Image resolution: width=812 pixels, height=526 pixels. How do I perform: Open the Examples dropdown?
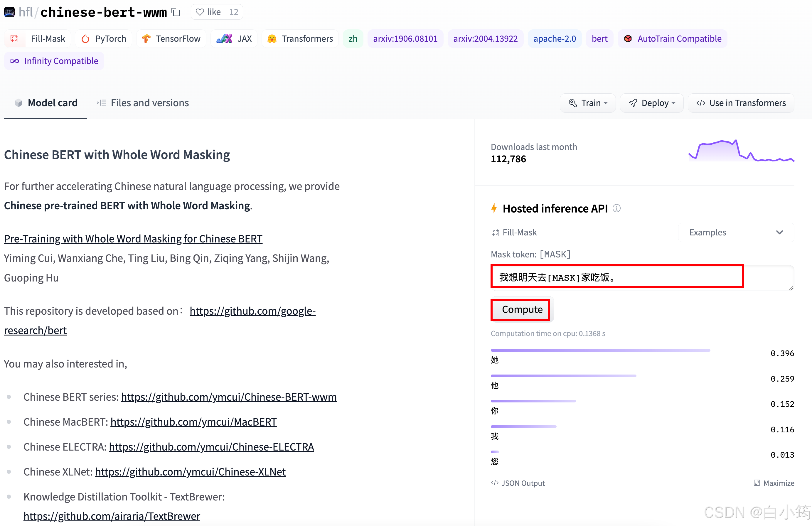(x=736, y=232)
